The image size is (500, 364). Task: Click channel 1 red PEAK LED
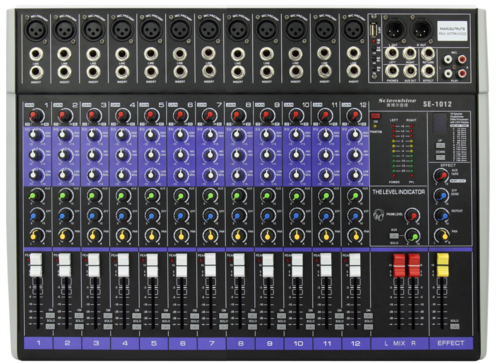(28, 260)
